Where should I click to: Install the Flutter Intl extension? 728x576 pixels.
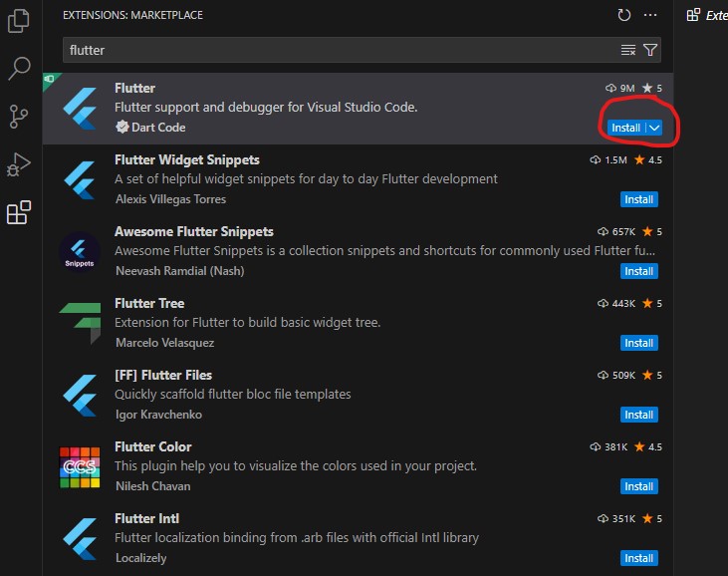pyautogui.click(x=638, y=558)
